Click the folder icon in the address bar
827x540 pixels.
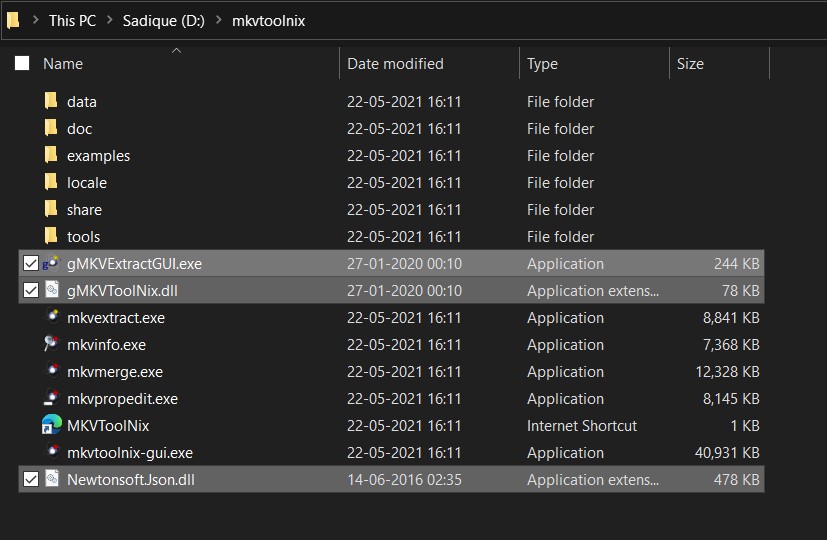tap(13, 20)
